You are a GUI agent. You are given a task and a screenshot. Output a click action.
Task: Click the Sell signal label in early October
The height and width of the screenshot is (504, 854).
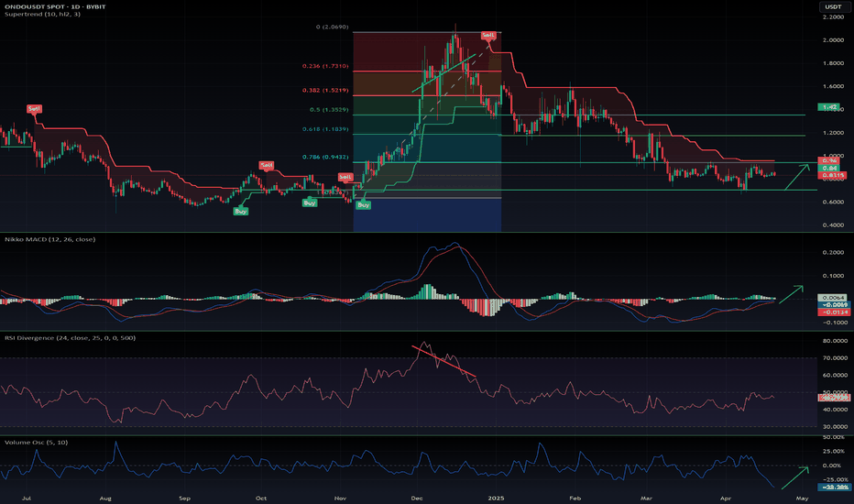(x=267, y=165)
